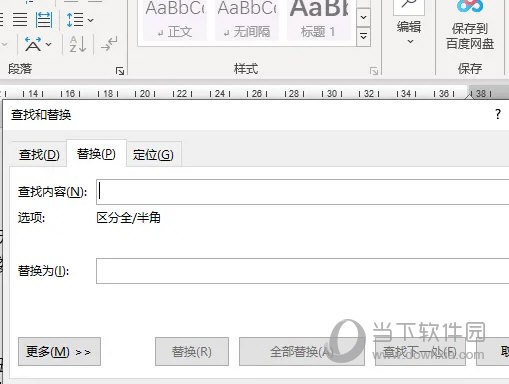Open the line spacing options
This screenshot has width=509, height=384.
[x=80, y=20]
